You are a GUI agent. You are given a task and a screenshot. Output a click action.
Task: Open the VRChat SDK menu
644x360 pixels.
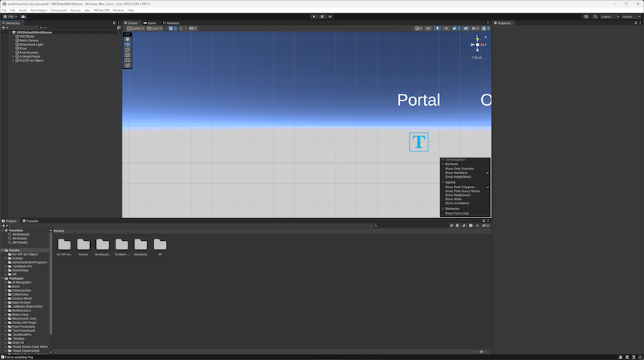point(101,10)
